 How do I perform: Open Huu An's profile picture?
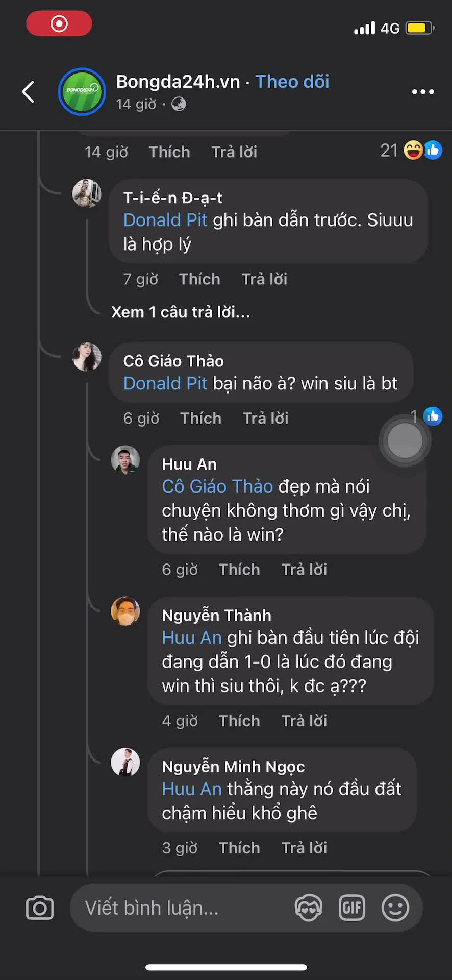[125, 460]
